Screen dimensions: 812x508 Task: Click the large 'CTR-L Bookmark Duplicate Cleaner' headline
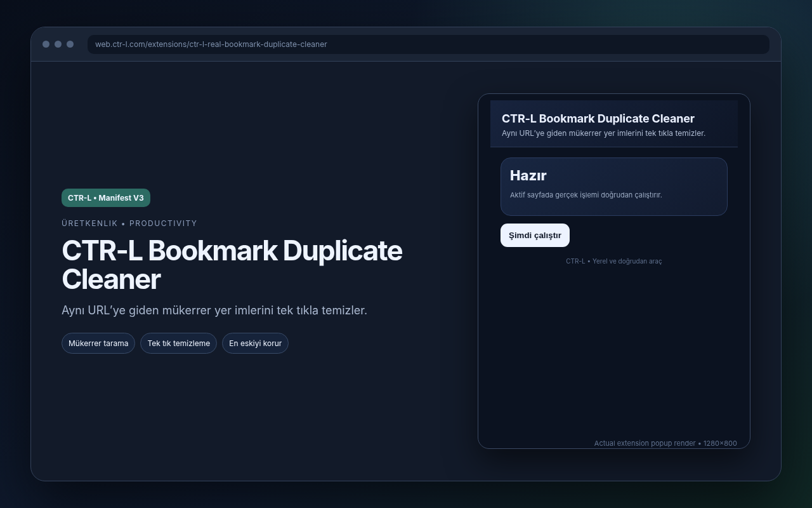click(x=232, y=265)
